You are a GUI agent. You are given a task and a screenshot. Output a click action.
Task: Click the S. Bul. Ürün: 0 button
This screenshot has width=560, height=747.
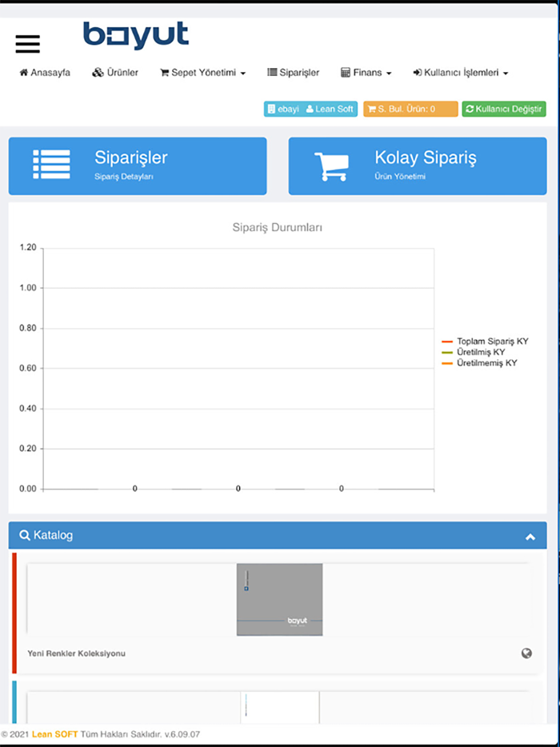[410, 109]
